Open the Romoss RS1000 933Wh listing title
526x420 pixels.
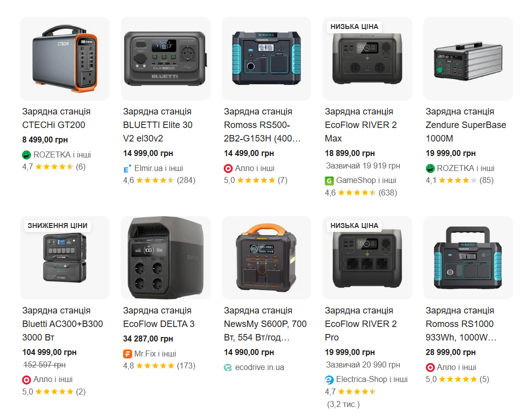[x=460, y=324]
